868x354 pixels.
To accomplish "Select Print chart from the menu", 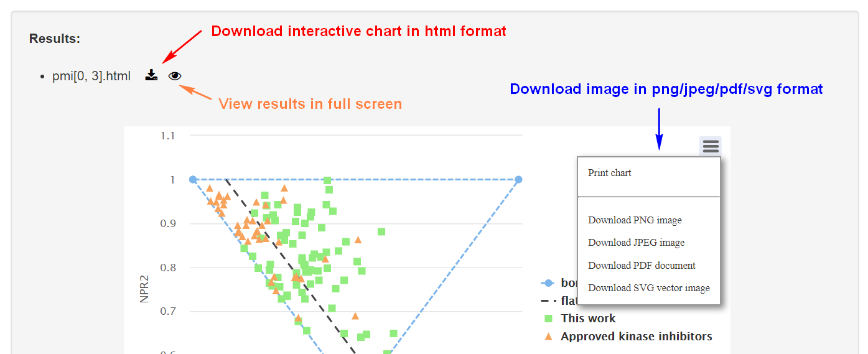I will (610, 173).
